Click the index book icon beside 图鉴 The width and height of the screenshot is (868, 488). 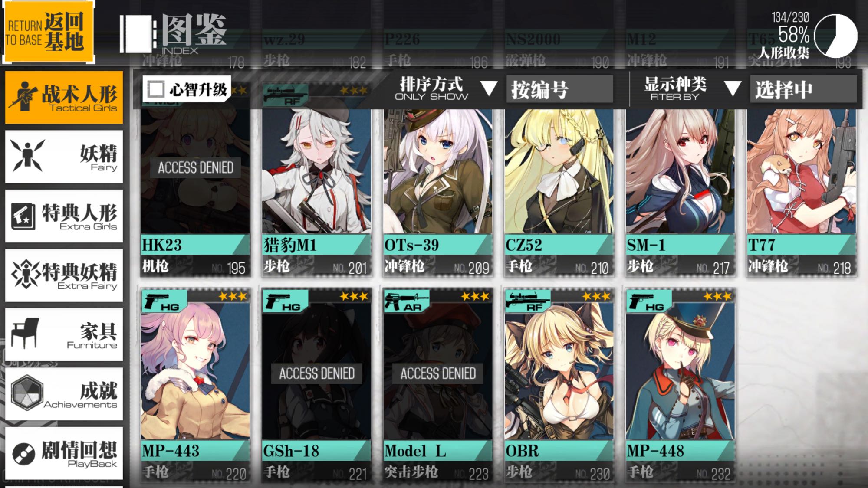click(138, 34)
